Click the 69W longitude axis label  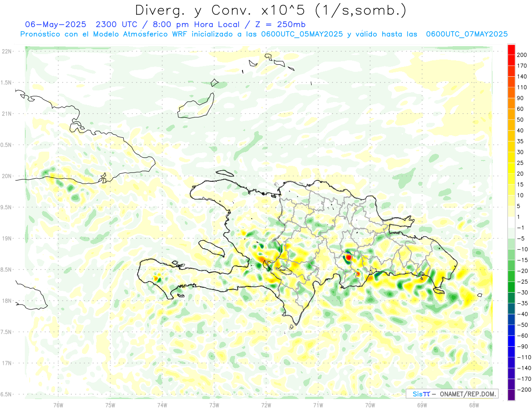pos(422,405)
